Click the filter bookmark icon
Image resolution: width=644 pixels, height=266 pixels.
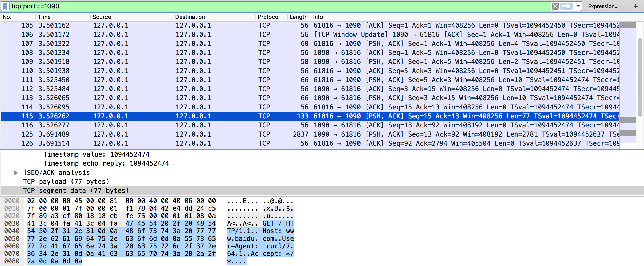click(5, 6)
